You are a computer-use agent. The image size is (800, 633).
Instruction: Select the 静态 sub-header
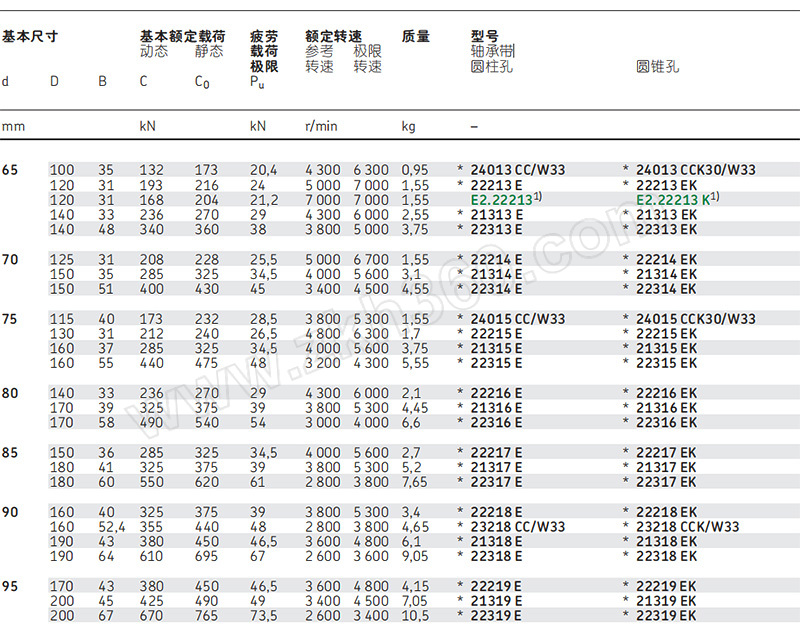point(209,52)
